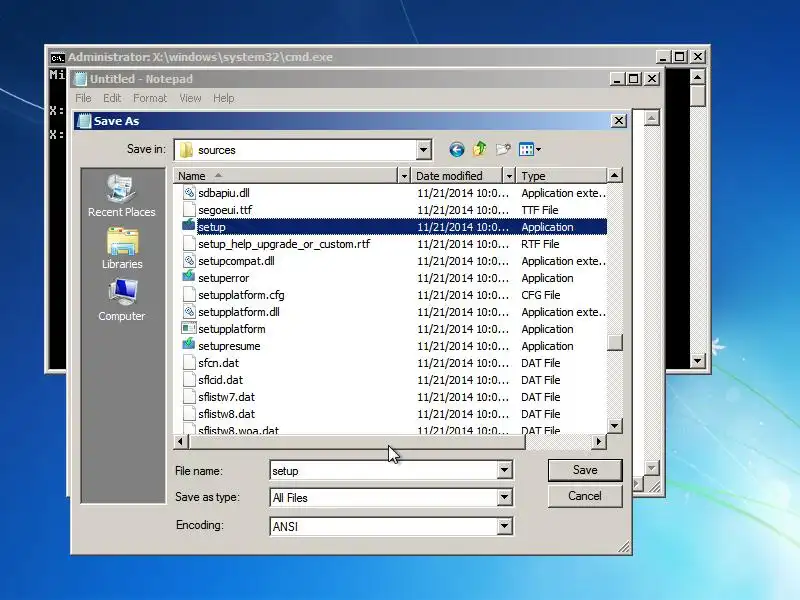The image size is (800, 600).
Task: Select the setupplatform application icon
Action: [189, 329]
